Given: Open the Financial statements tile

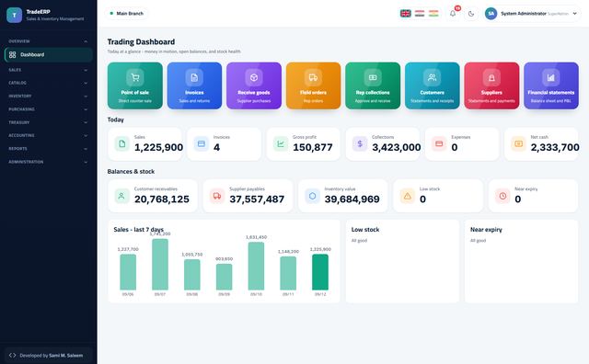Looking at the screenshot, I should 551,85.
